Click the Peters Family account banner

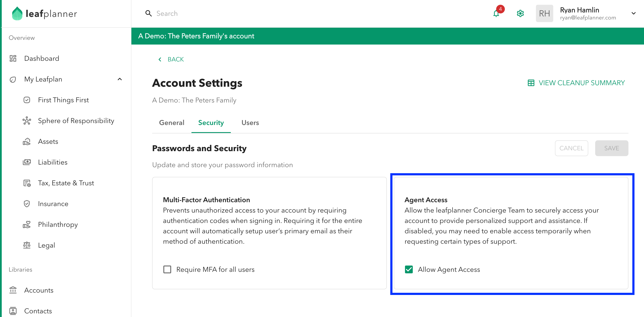387,36
